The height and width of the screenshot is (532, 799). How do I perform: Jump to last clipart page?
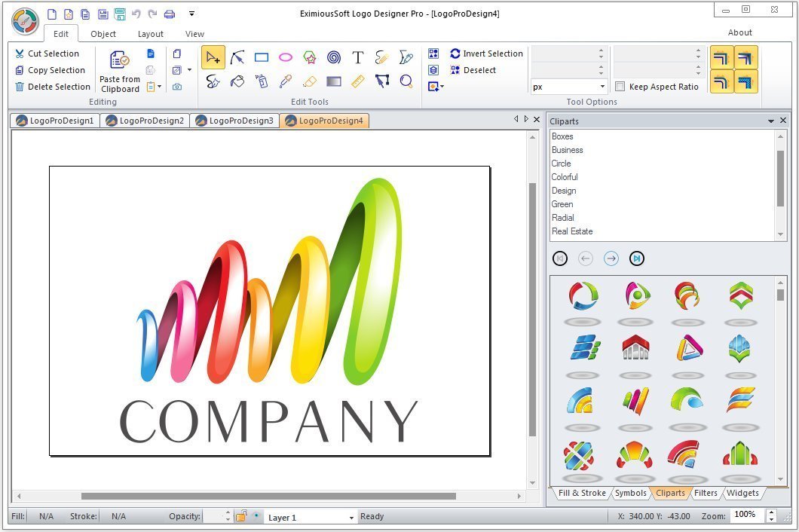636,258
